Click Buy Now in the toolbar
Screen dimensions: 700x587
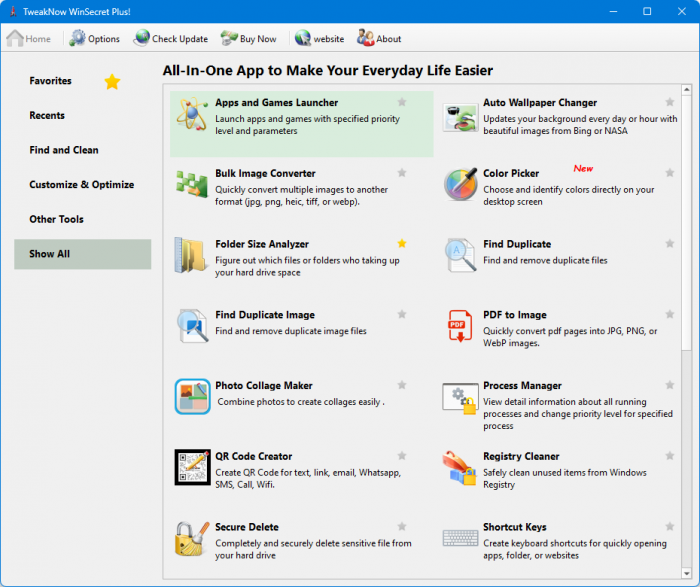tap(248, 39)
